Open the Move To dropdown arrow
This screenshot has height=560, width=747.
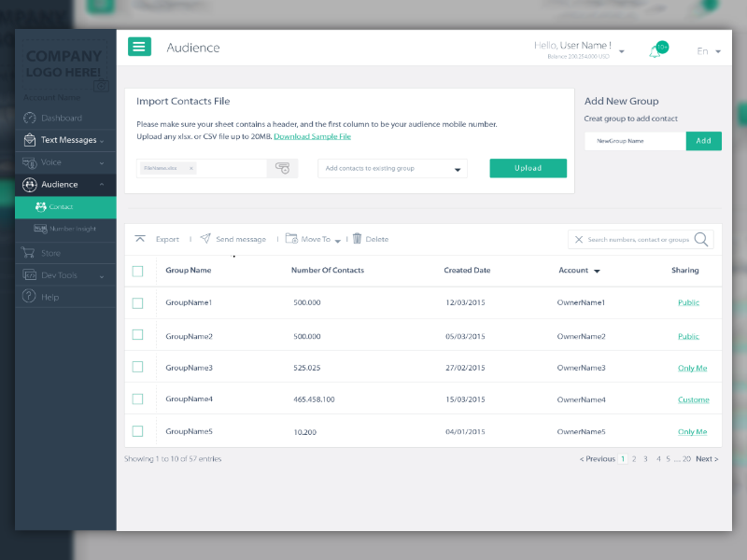pyautogui.click(x=338, y=241)
